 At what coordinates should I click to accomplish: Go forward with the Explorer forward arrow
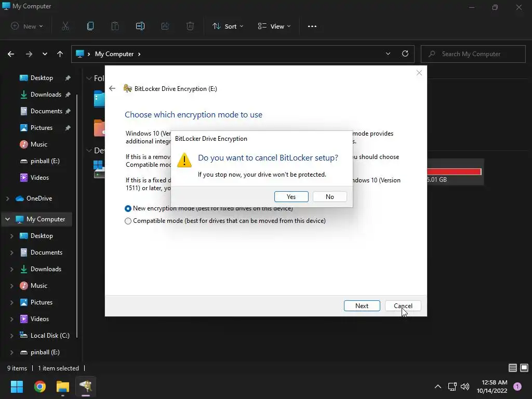point(29,54)
